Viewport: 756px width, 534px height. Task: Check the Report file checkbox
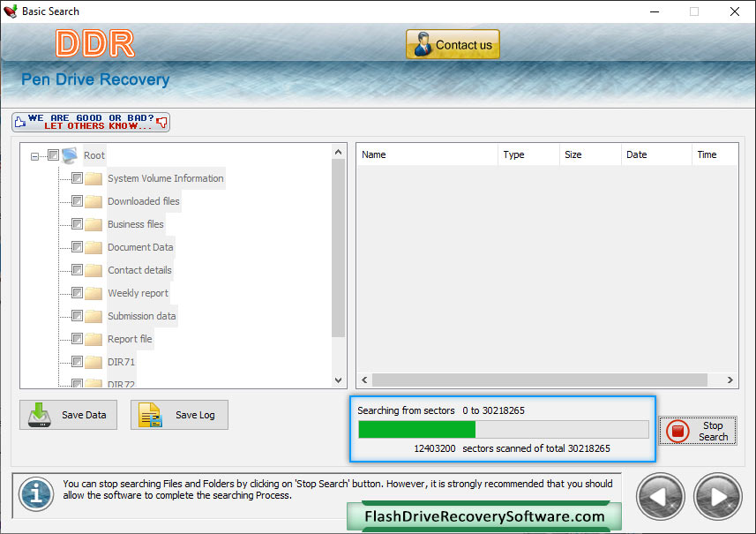pyautogui.click(x=77, y=339)
